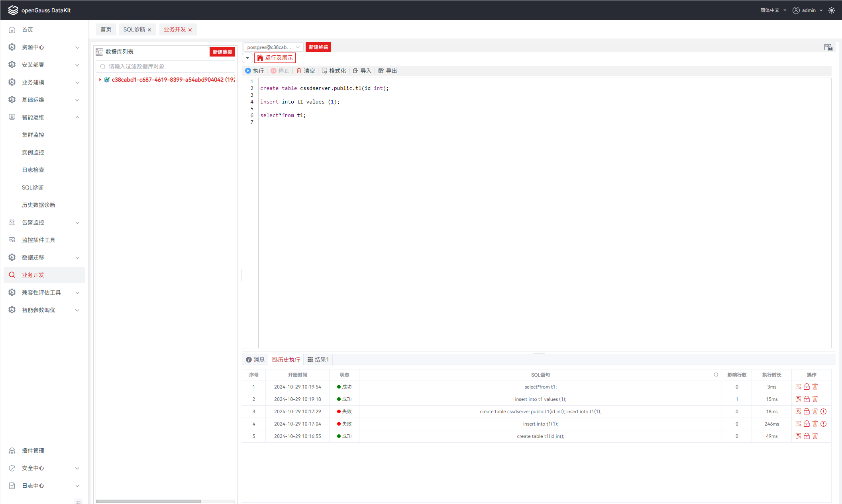Click the small arrow dropdown beside 运行及展示
Screen dimensions: 842x504
pos(247,58)
